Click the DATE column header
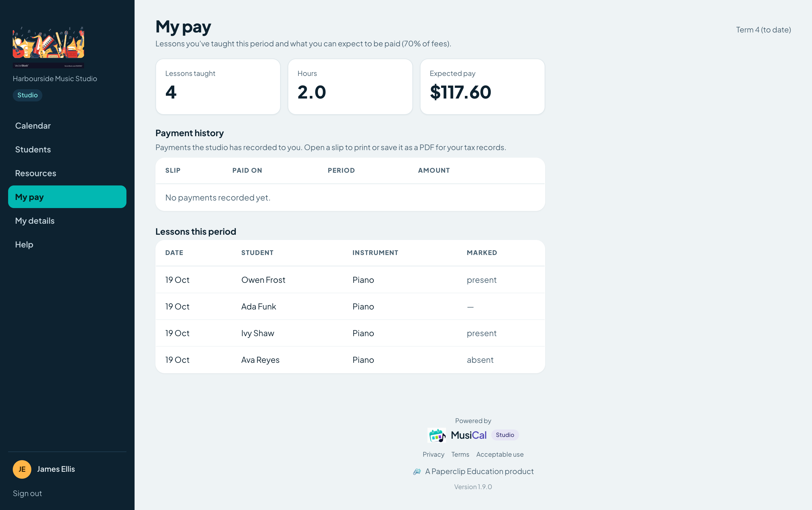Image resolution: width=812 pixels, height=510 pixels. pos(174,253)
